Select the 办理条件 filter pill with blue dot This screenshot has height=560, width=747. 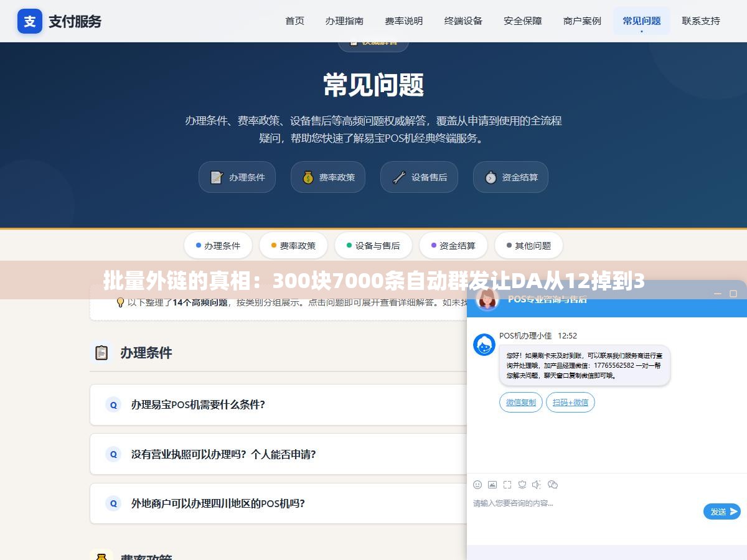tap(218, 246)
